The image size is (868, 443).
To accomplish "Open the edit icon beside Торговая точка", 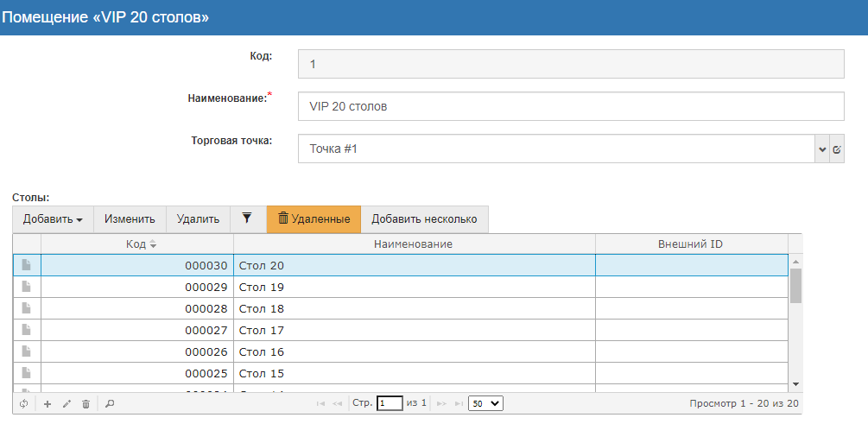I will click(x=836, y=149).
